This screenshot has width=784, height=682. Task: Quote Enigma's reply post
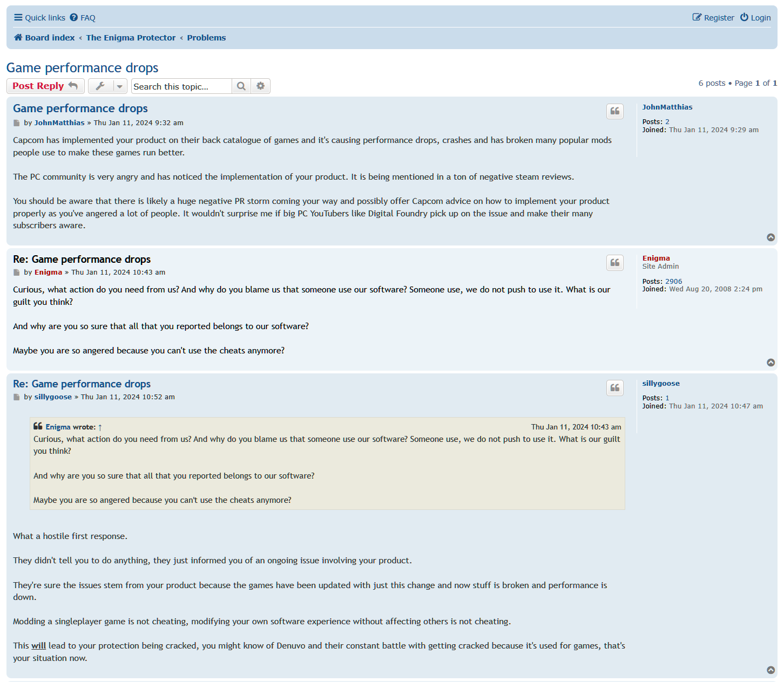pyautogui.click(x=615, y=263)
